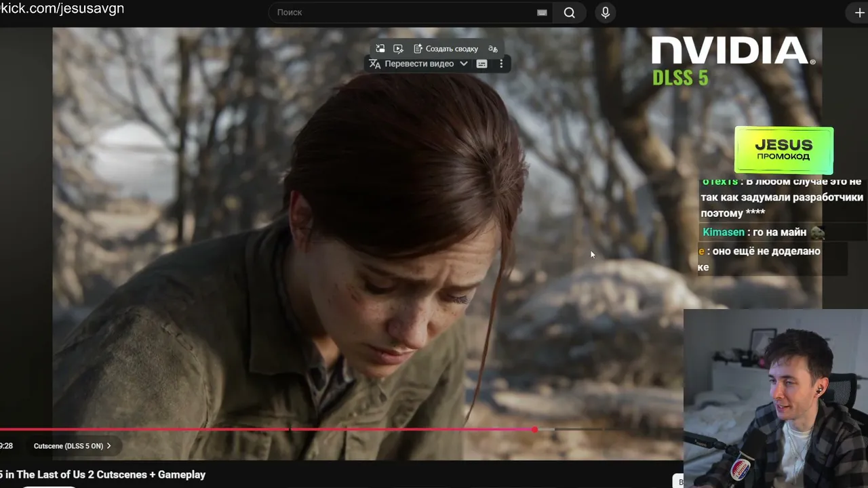Click Перевести видео button
This screenshot has width=868, height=488.
point(412,64)
